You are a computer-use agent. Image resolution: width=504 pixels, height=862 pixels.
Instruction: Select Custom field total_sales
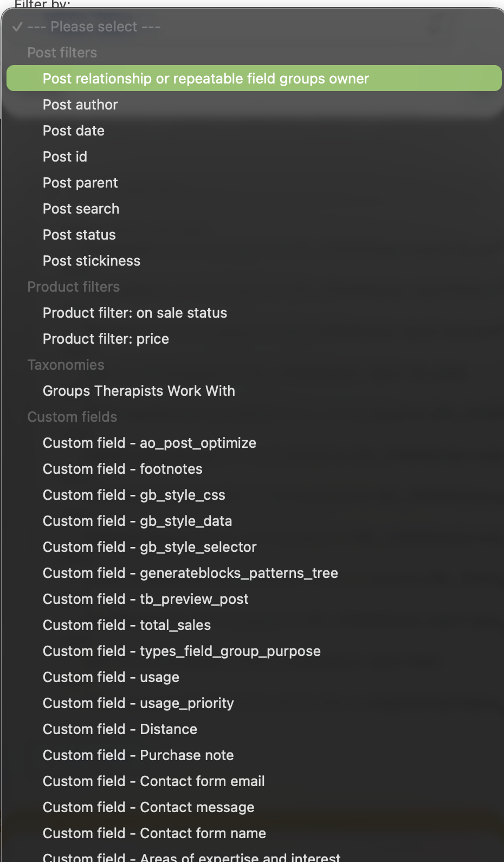[x=127, y=625]
